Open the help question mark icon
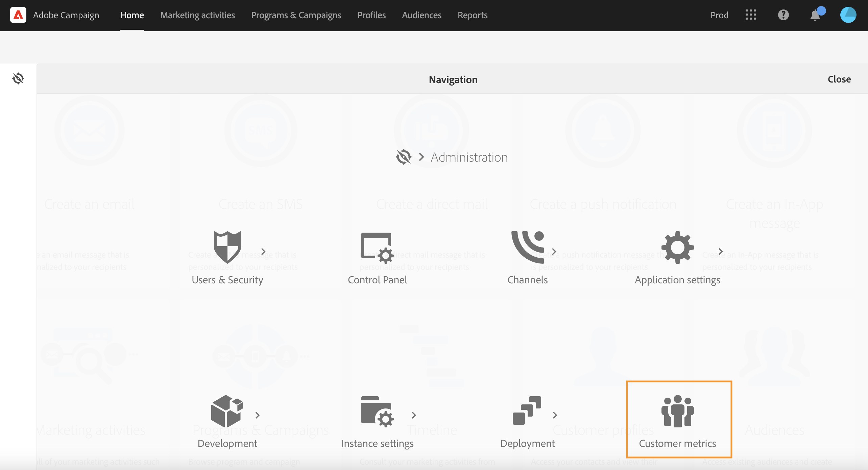This screenshot has height=470, width=868. (x=783, y=15)
